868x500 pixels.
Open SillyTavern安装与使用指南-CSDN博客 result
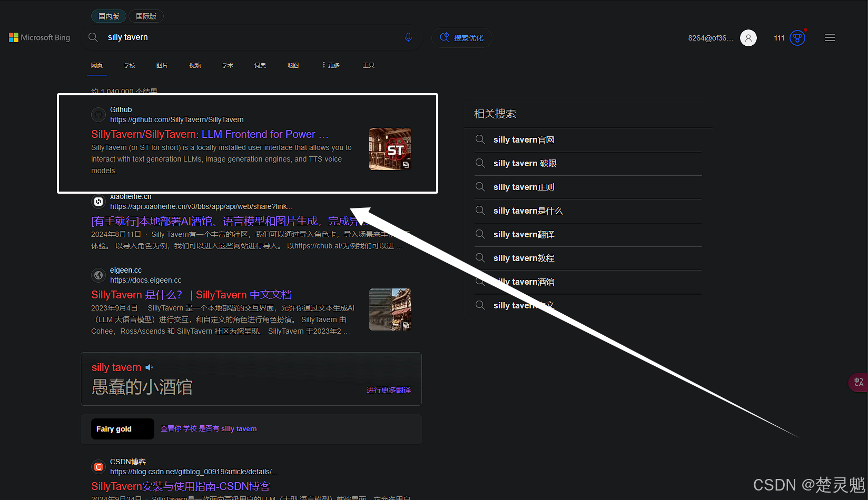[181, 486]
